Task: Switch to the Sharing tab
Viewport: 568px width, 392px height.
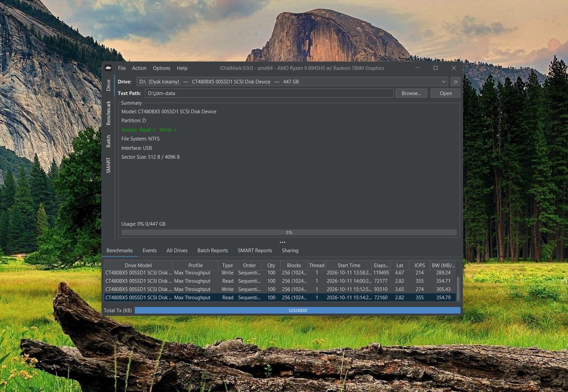Action: point(290,251)
